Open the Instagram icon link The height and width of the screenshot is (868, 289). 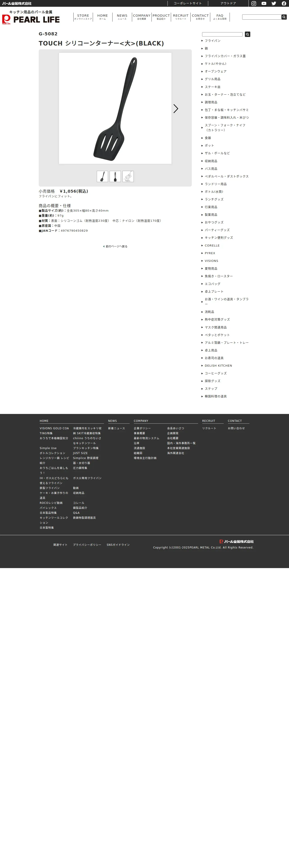click(x=254, y=3)
